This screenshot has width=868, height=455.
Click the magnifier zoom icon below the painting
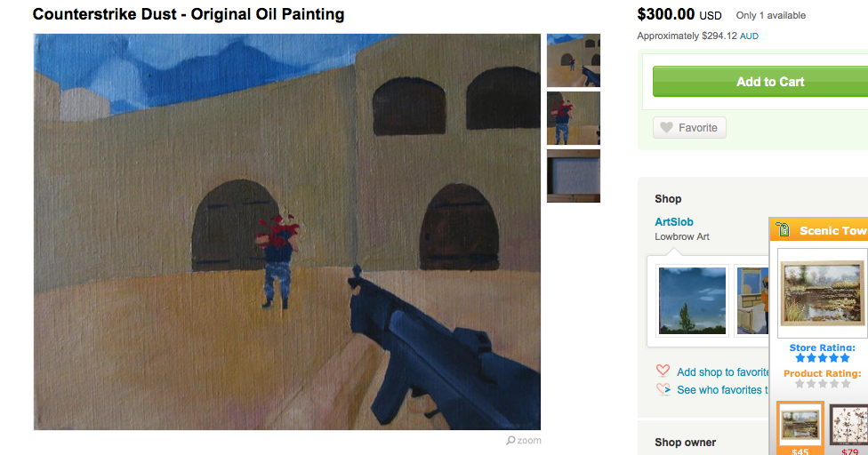(510, 440)
